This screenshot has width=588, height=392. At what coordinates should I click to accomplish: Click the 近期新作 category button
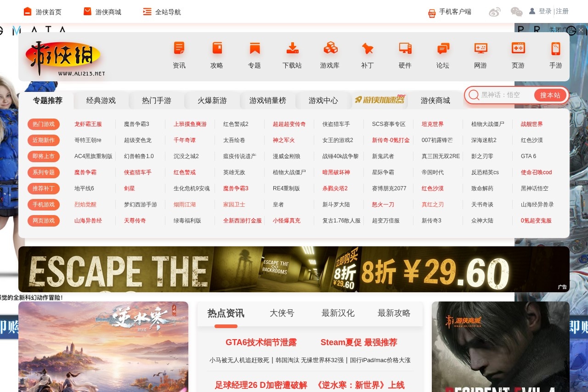coord(44,140)
